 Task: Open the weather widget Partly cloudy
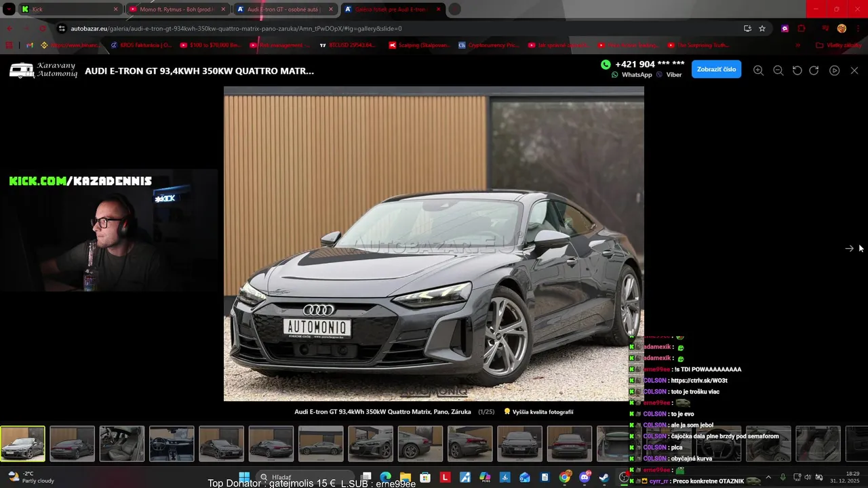point(31,477)
